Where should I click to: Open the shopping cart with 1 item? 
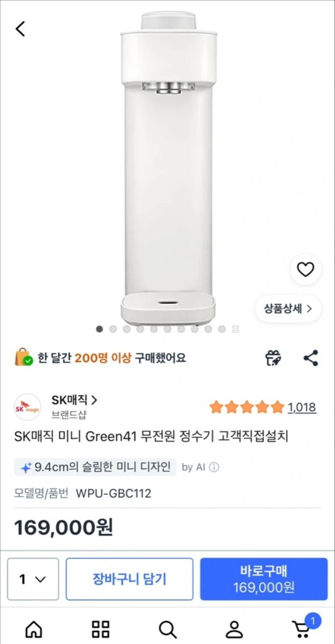pyautogui.click(x=304, y=627)
